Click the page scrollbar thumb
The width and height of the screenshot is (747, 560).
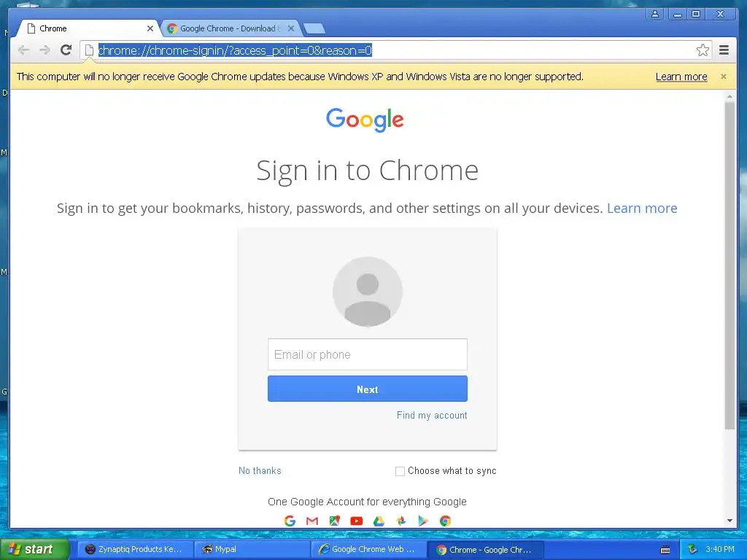pos(729,264)
